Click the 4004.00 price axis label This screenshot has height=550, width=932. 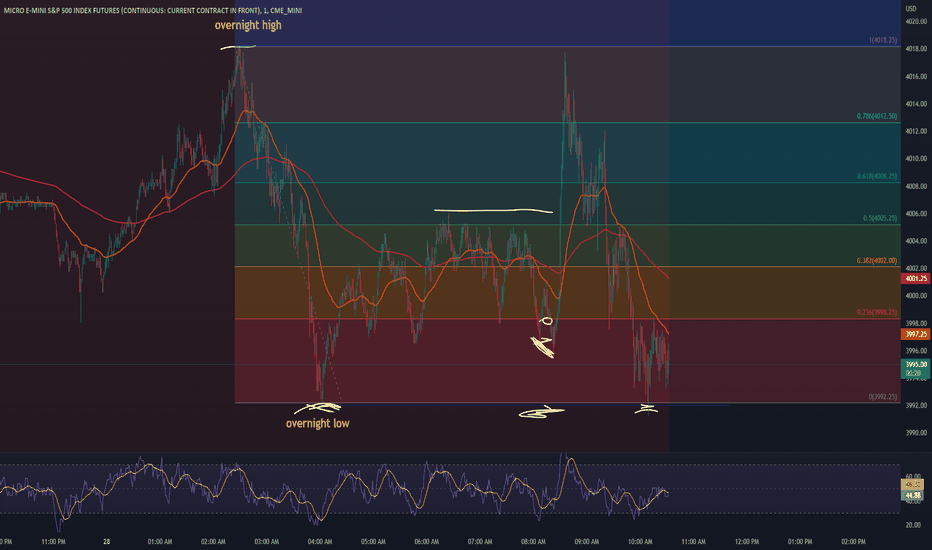coord(916,241)
